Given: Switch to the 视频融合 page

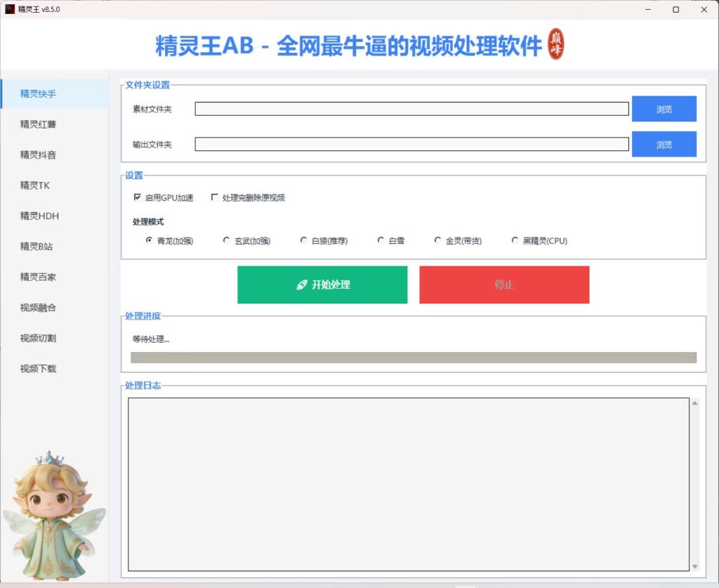Looking at the screenshot, I should click(x=55, y=307).
